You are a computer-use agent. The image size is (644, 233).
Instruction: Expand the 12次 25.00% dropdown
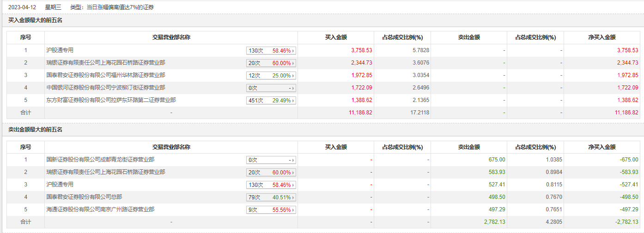click(x=271, y=76)
